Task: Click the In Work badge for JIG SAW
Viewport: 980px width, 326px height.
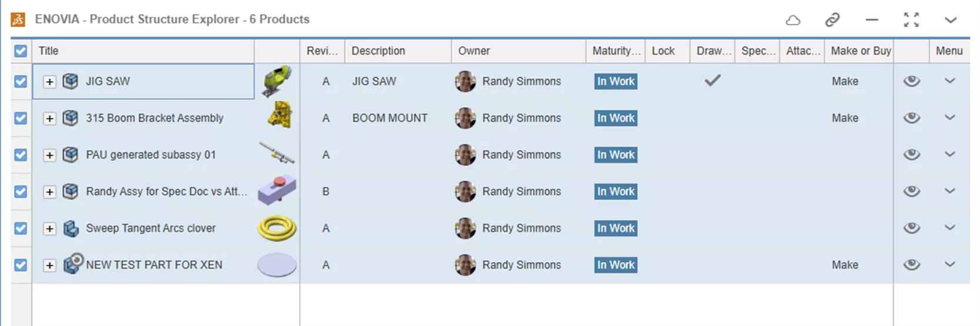Action: pyautogui.click(x=616, y=82)
